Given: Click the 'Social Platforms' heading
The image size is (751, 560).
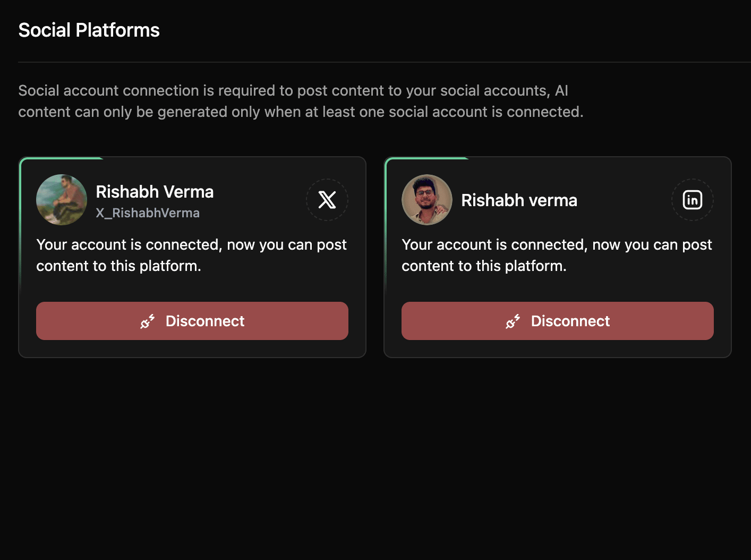Looking at the screenshot, I should coord(89,30).
